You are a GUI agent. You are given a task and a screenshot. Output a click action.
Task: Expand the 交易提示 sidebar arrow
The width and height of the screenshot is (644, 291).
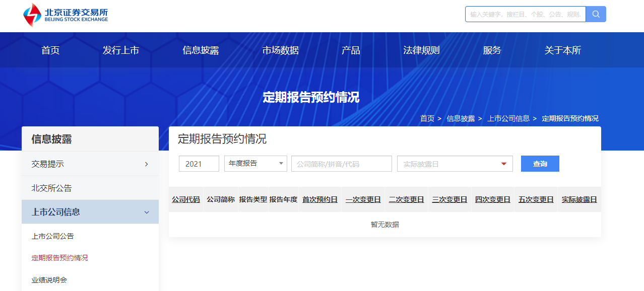146,164
